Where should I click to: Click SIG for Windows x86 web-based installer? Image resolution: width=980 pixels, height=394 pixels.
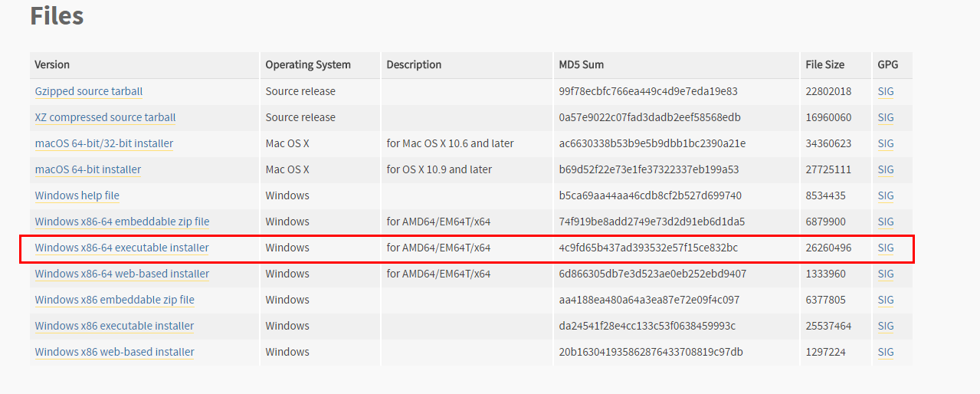(x=886, y=352)
